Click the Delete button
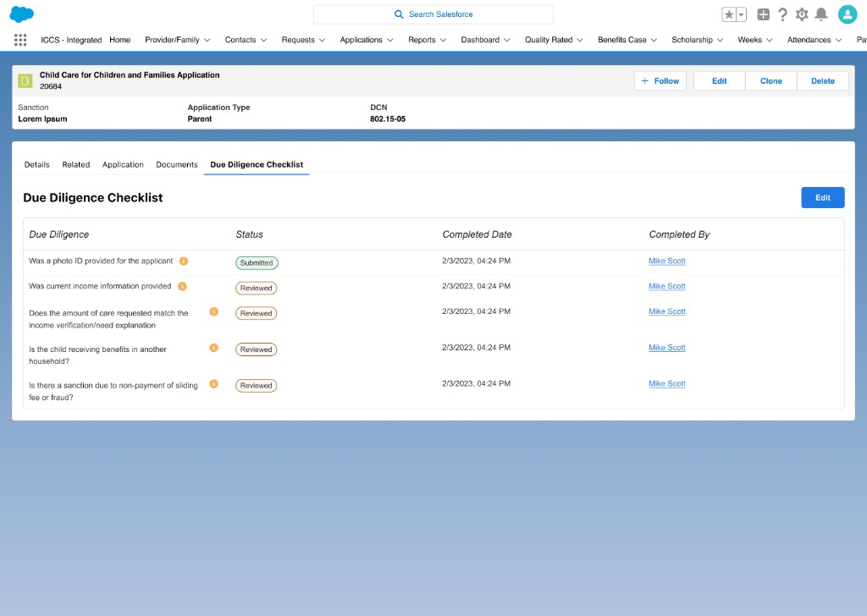The width and height of the screenshot is (867, 616). 823,80
